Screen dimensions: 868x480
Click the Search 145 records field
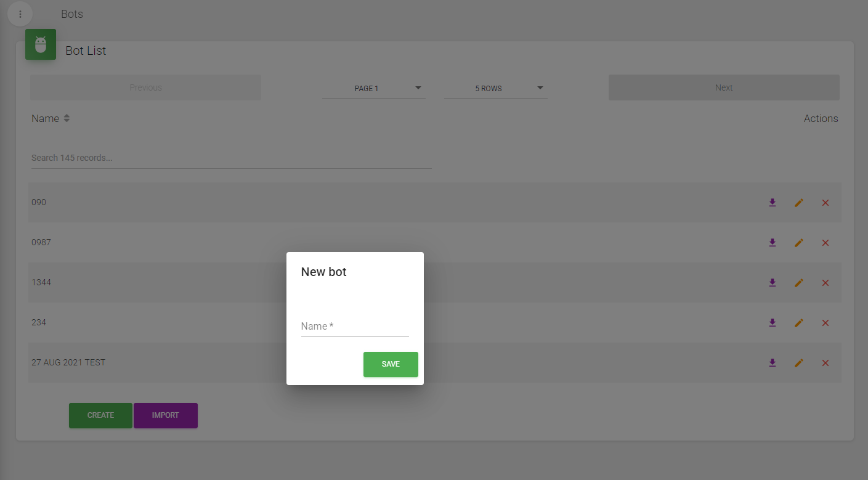coord(231,158)
